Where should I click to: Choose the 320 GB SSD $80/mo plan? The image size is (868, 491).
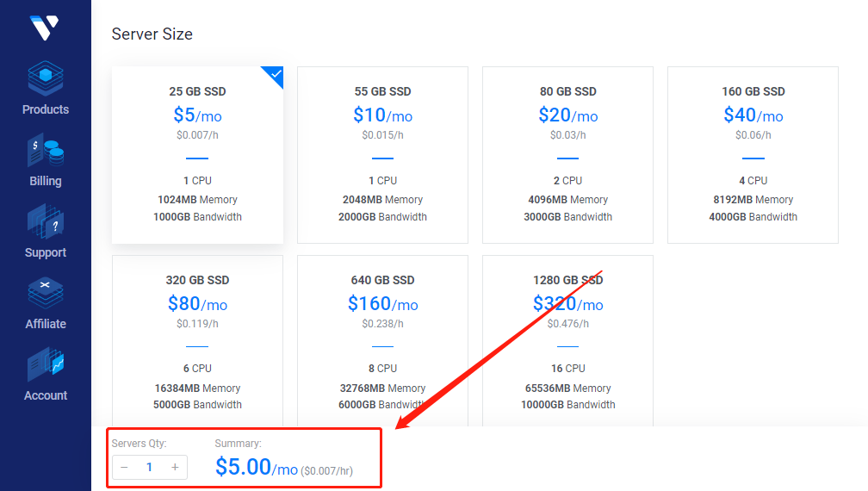[x=197, y=340]
